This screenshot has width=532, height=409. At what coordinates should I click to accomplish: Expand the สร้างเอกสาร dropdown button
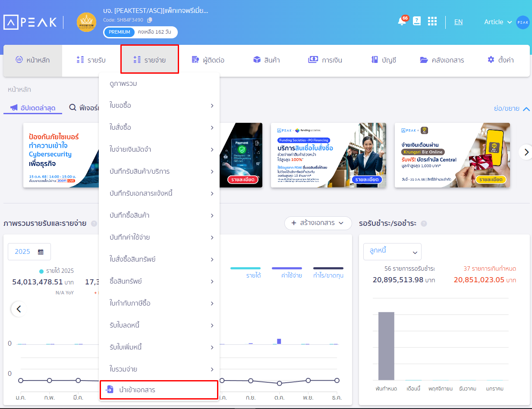pyautogui.click(x=318, y=223)
